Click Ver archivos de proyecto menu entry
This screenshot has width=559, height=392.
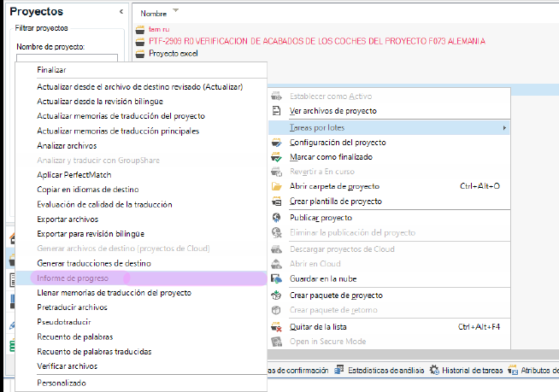click(389, 111)
